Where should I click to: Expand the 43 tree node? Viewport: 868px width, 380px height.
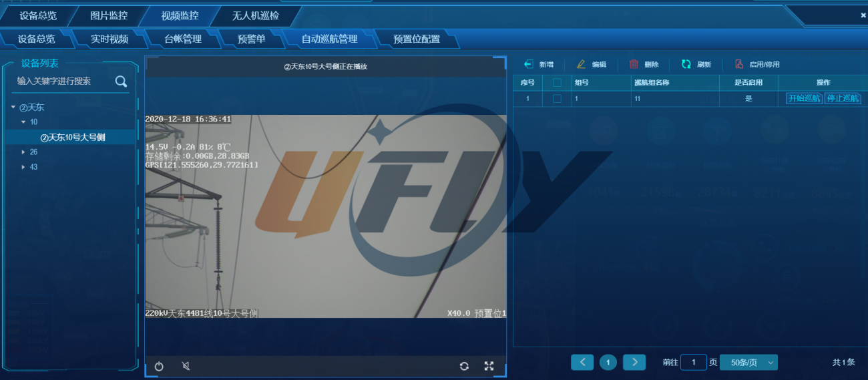23,167
